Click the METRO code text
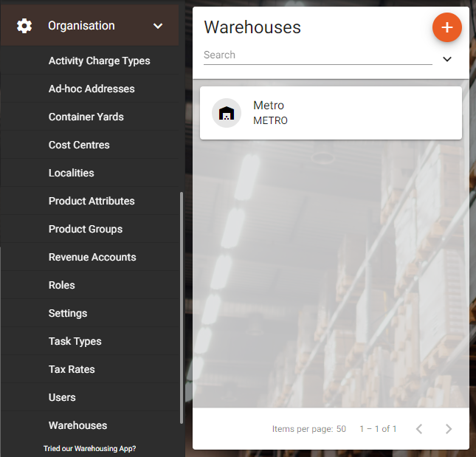Screen dimensions: 476x457 270,120
